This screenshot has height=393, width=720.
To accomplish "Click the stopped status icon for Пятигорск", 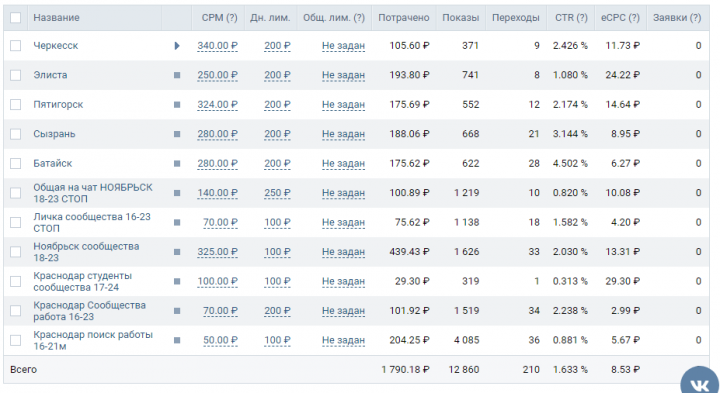I will click(177, 105).
